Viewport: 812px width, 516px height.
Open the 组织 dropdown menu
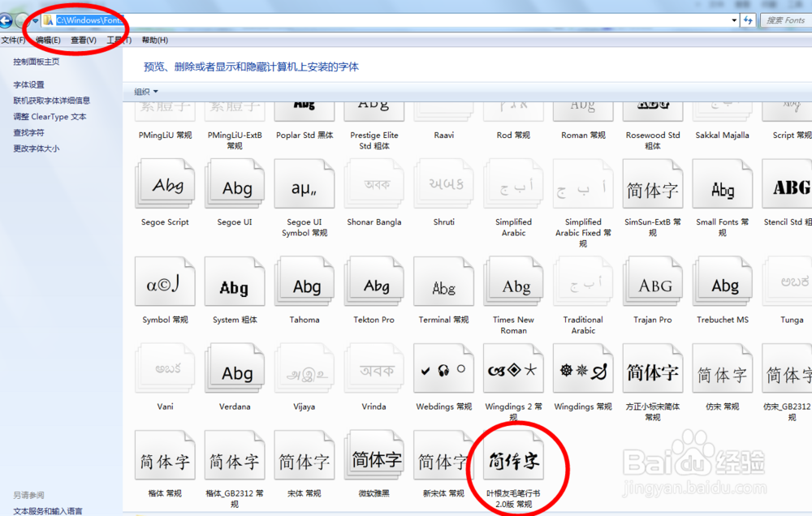pyautogui.click(x=143, y=90)
